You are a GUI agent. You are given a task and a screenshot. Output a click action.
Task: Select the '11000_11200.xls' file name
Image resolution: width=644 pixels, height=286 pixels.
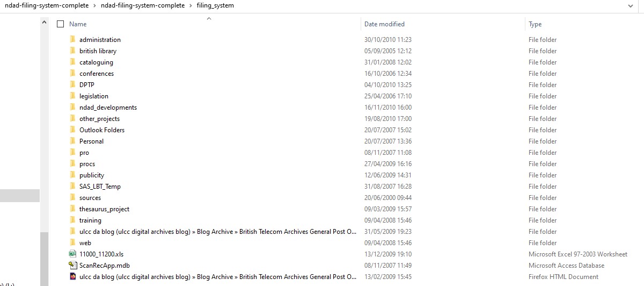pyautogui.click(x=101, y=254)
